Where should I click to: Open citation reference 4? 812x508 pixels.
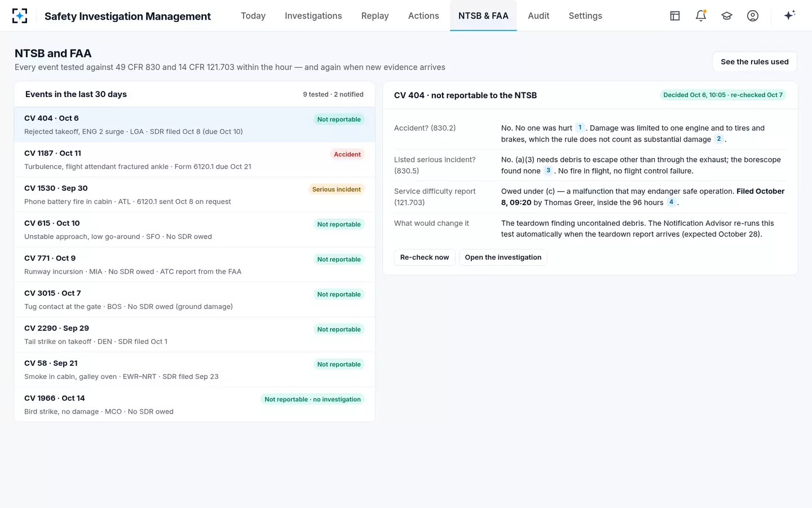(x=671, y=202)
